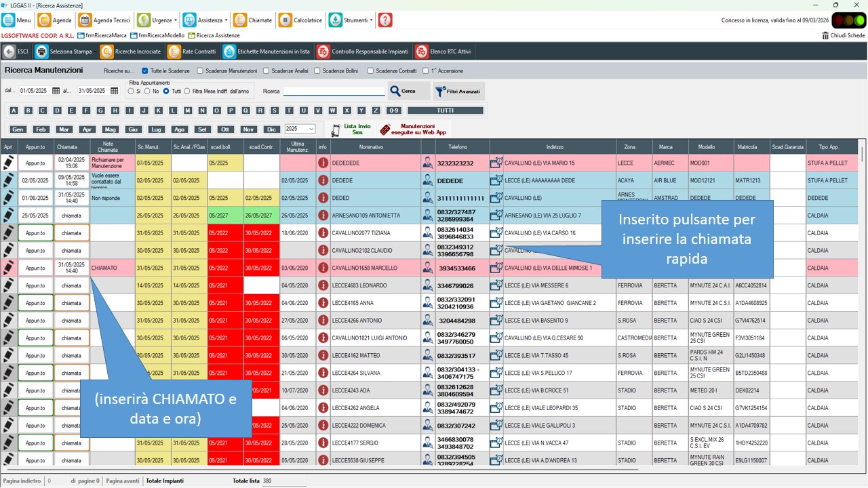Image resolution: width=868 pixels, height=488 pixels.
Task: Click the info icon for CAVALLINO2077 TIZIANA
Action: tap(323, 232)
